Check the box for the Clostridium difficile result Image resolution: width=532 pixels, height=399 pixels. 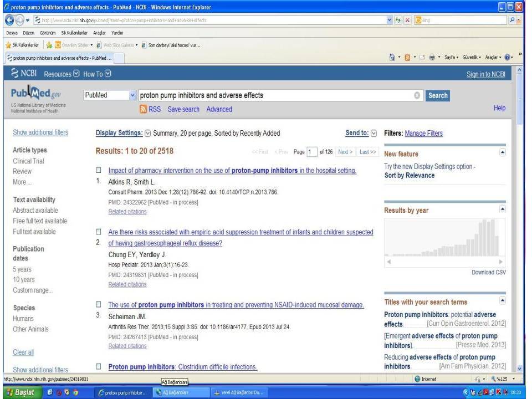(99, 366)
